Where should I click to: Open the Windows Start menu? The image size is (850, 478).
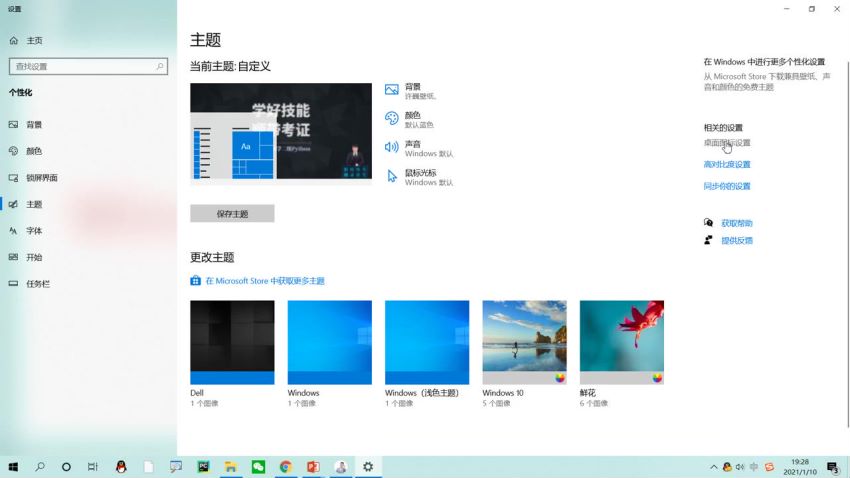coord(13,467)
